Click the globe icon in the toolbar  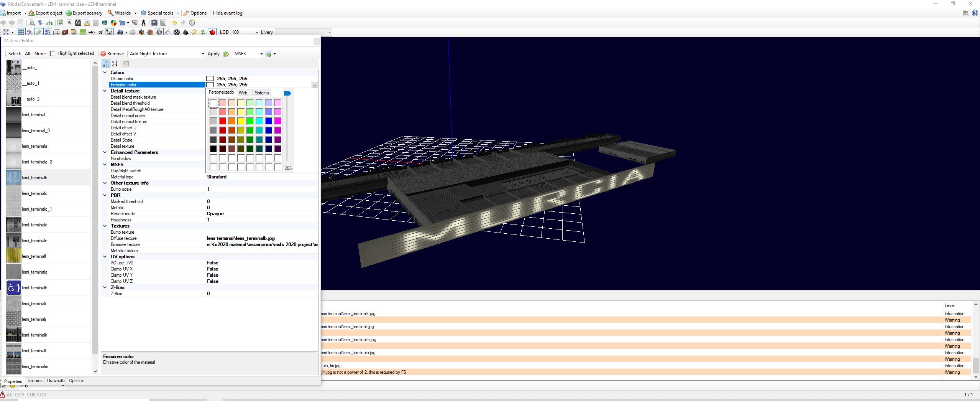pyautogui.click(x=104, y=23)
